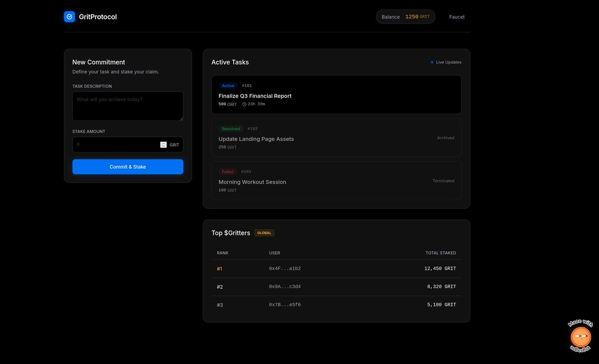Image resolution: width=599 pixels, height=364 pixels.
Task: Click the USER column header
Action: pos(275,253)
